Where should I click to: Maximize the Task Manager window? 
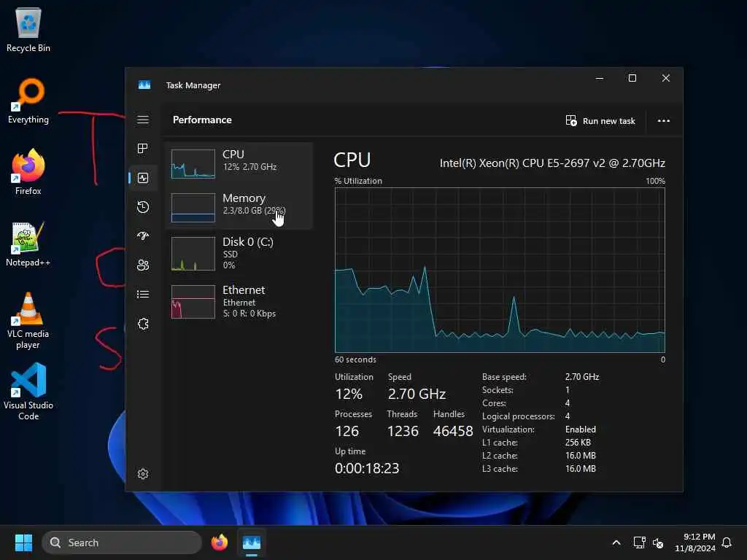(x=632, y=78)
